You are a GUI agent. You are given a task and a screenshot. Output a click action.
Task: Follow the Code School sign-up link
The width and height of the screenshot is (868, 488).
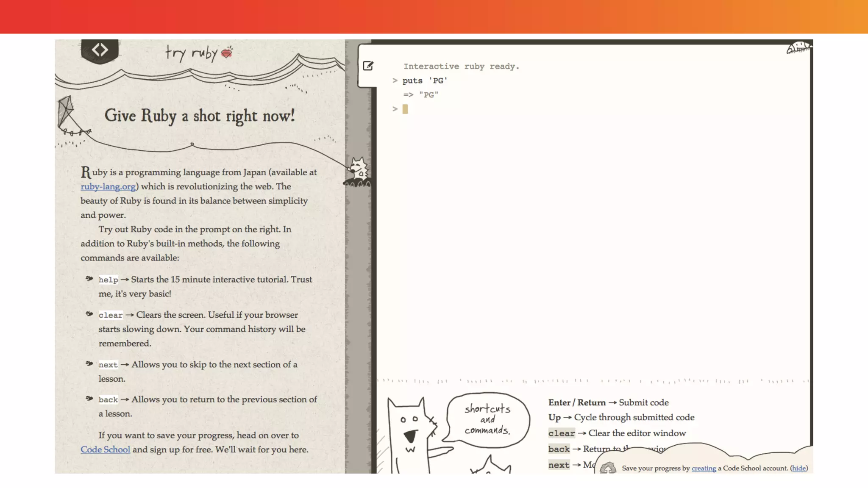[x=105, y=449]
